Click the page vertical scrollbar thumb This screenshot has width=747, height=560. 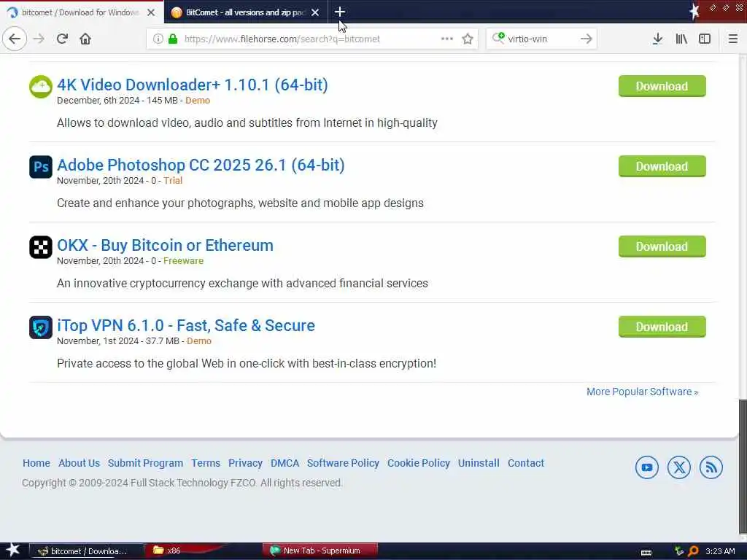point(743,467)
